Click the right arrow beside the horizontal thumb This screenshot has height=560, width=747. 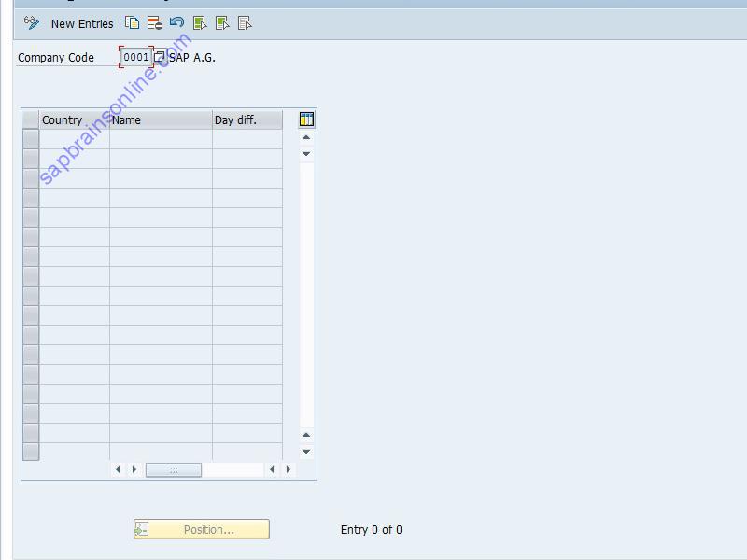tap(134, 469)
